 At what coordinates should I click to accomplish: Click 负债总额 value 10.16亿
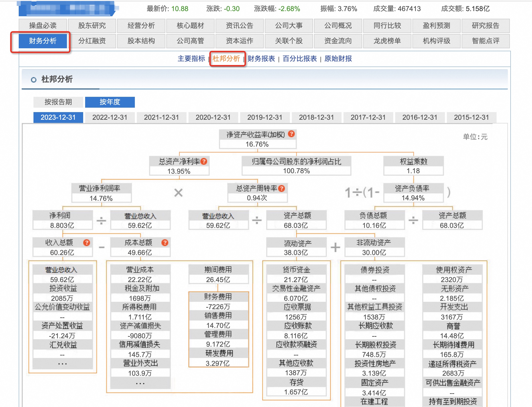click(374, 225)
